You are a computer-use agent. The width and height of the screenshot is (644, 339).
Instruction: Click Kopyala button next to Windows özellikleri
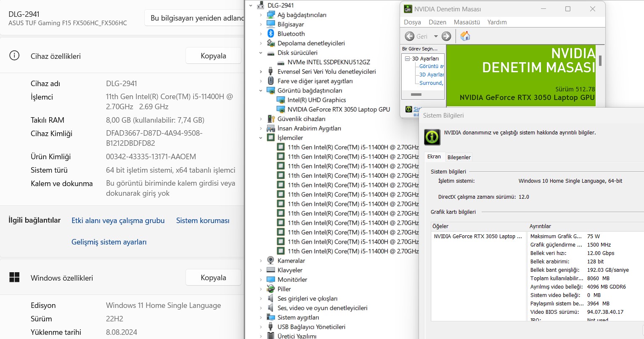[x=213, y=278]
